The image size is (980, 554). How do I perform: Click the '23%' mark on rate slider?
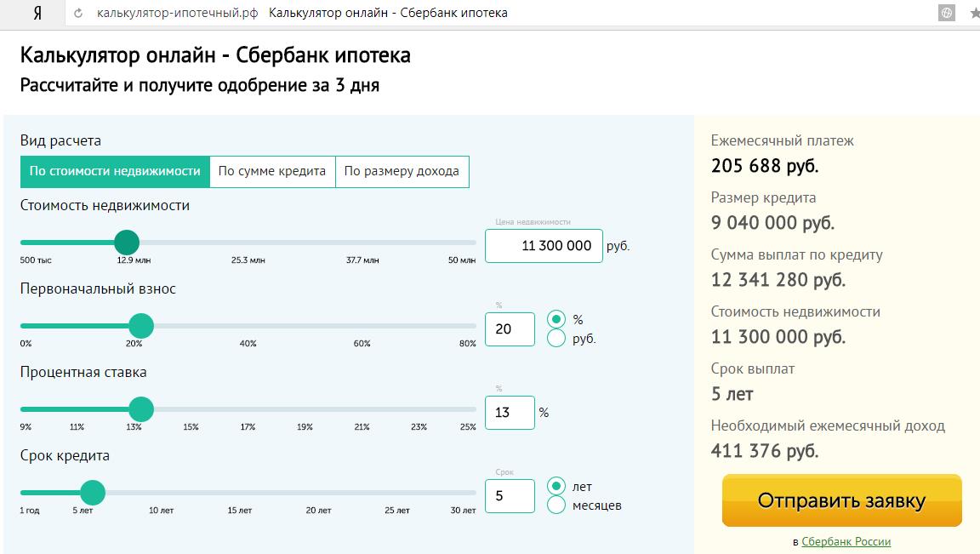[x=419, y=427]
